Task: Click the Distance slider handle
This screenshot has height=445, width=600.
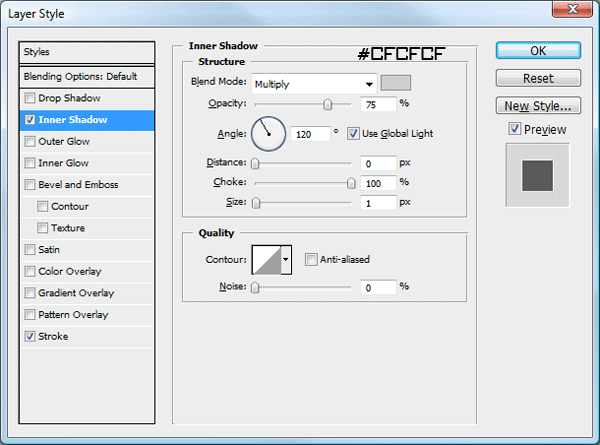Action: pos(255,163)
